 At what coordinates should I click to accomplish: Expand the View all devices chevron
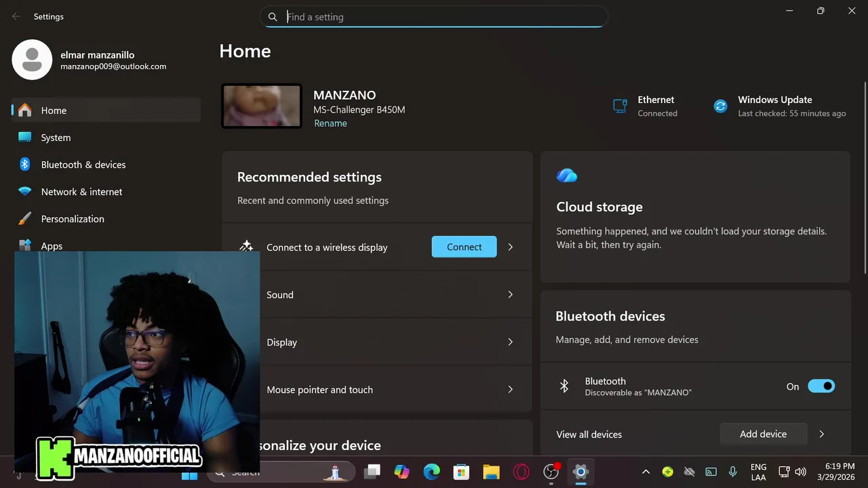tap(822, 434)
